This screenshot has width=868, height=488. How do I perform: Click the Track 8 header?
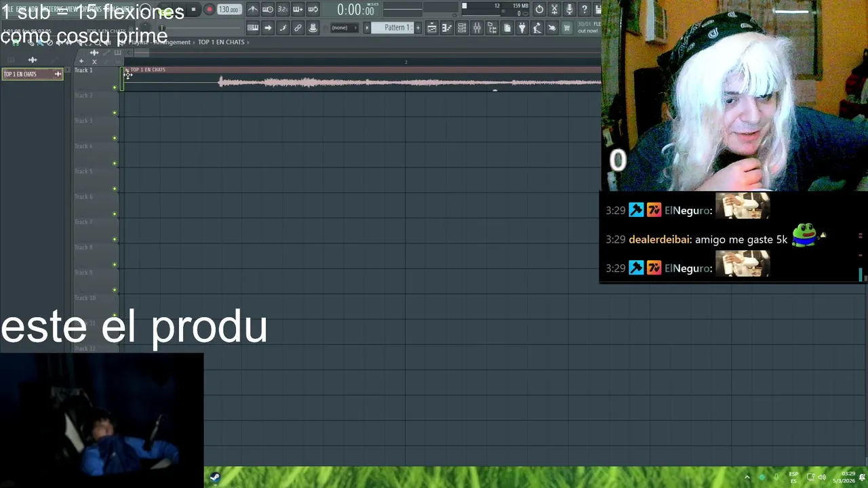pyautogui.click(x=95, y=256)
